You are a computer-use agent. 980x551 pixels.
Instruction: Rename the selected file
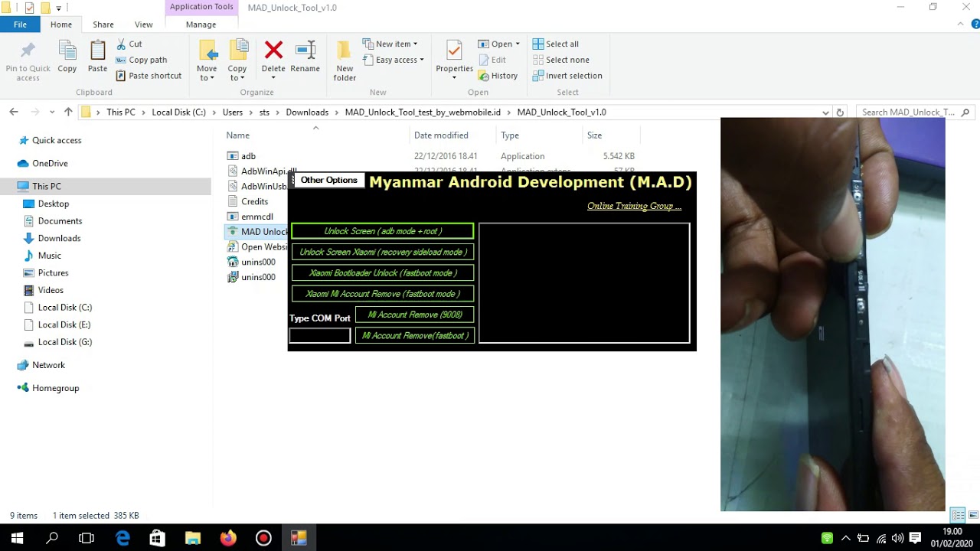305,57
